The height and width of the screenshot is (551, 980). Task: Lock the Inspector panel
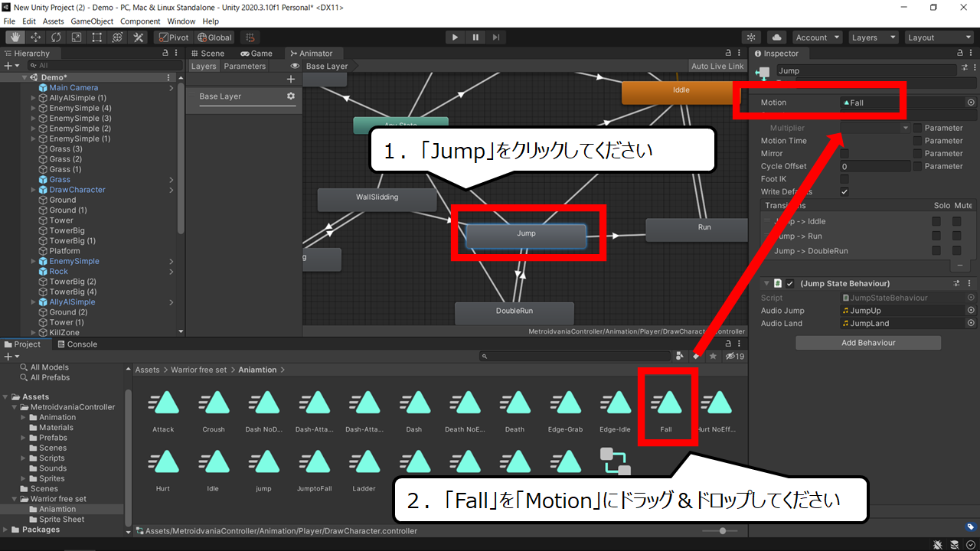[x=959, y=54]
